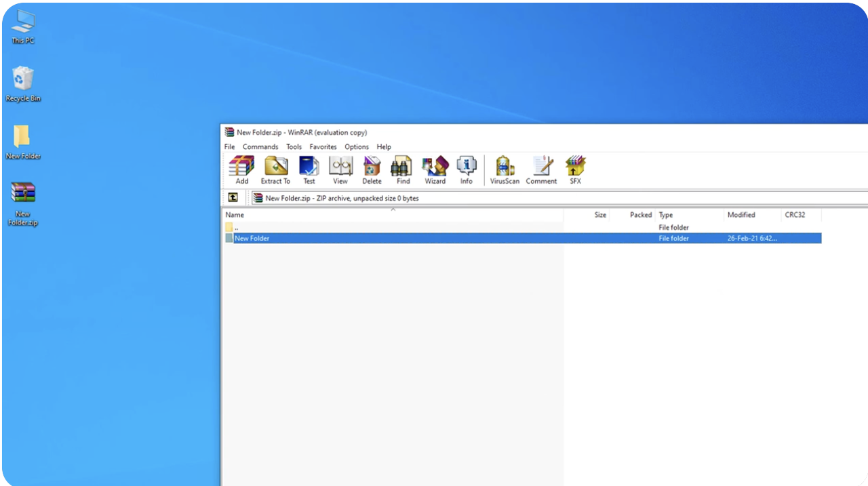
Task: Select the New Folder row in archive
Action: (523, 239)
